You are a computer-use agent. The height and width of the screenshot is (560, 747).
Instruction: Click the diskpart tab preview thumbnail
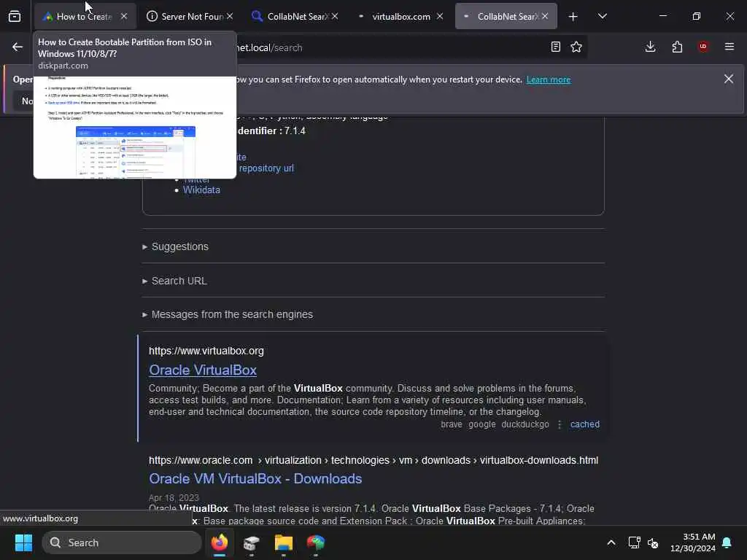(x=135, y=128)
